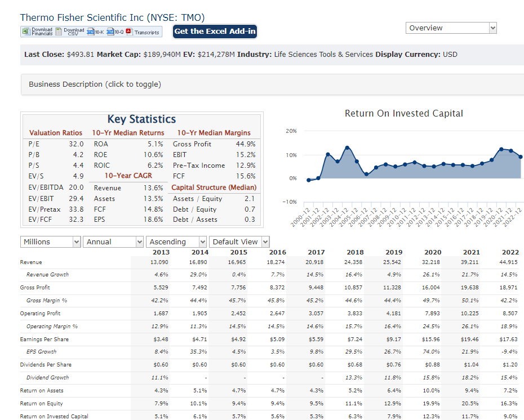524x420 pixels.
Task: Click the 2021 operating profit 10,225
Action: coord(469,314)
